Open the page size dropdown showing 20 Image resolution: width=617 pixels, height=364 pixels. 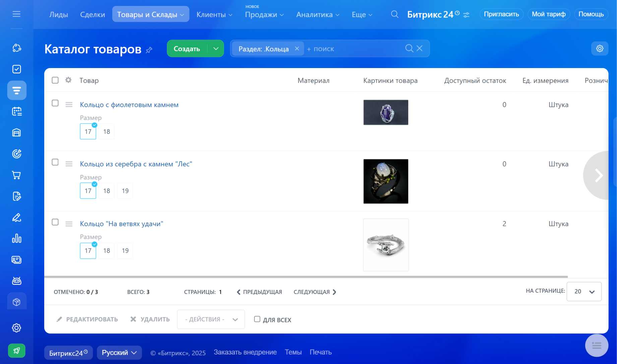pyautogui.click(x=584, y=292)
